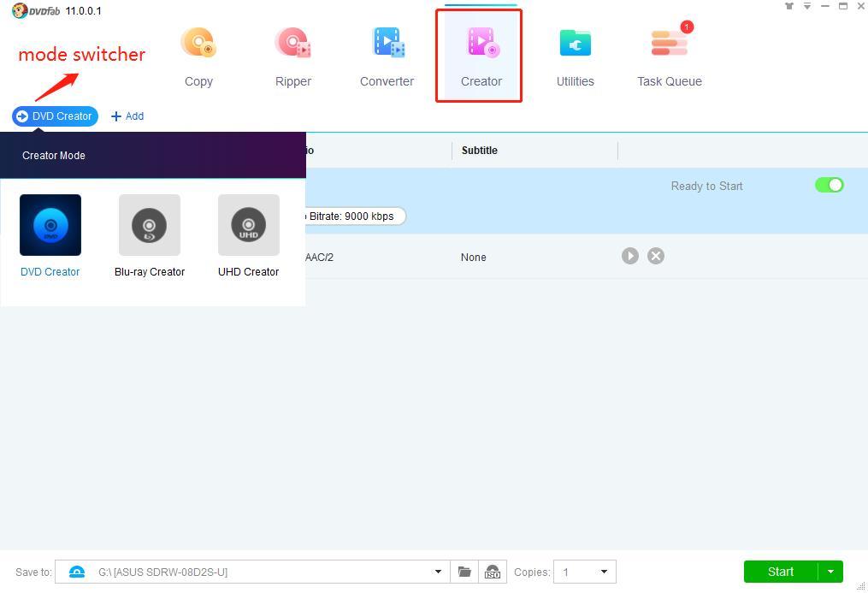Screen dimensions: 868x593
Task: Click the DVD Creator mode switcher button
Action: pyautogui.click(x=56, y=116)
